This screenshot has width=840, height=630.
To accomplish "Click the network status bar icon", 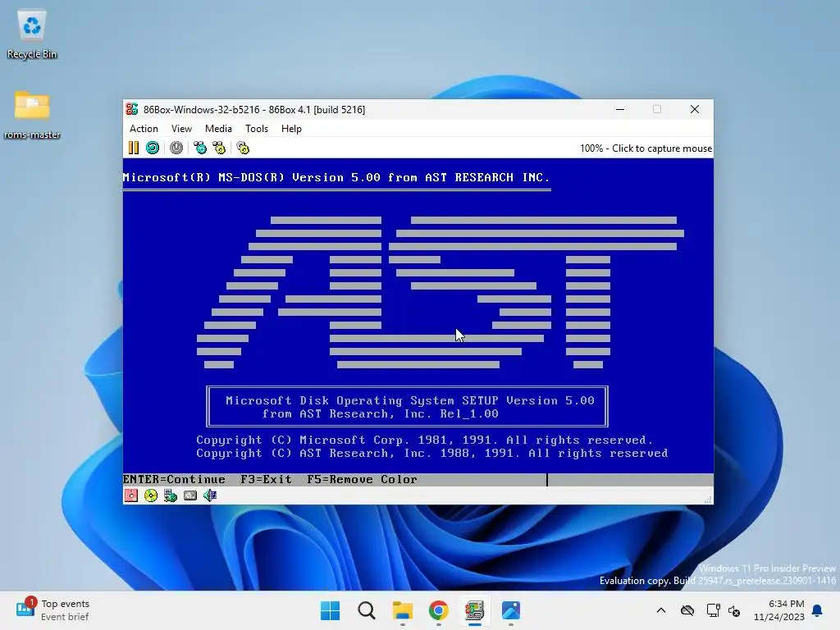I will coord(171,495).
